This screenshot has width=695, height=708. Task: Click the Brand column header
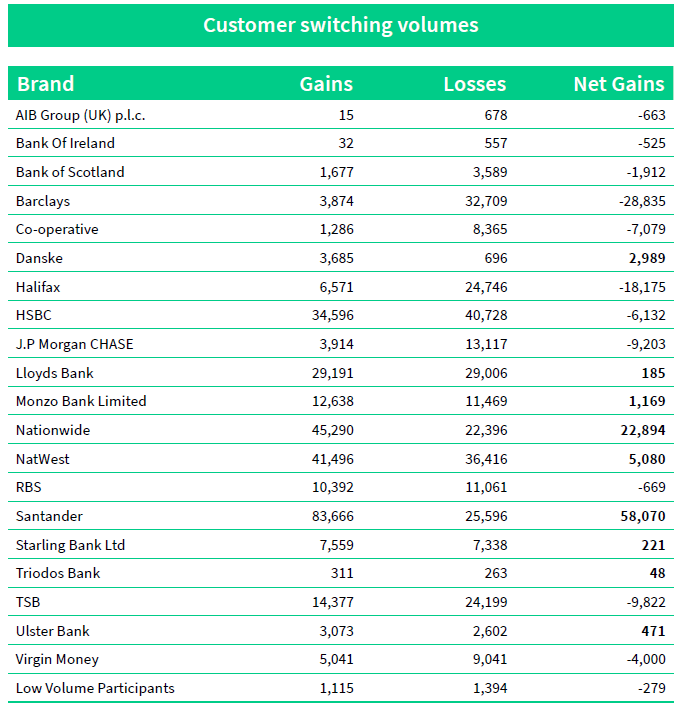pyautogui.click(x=46, y=84)
